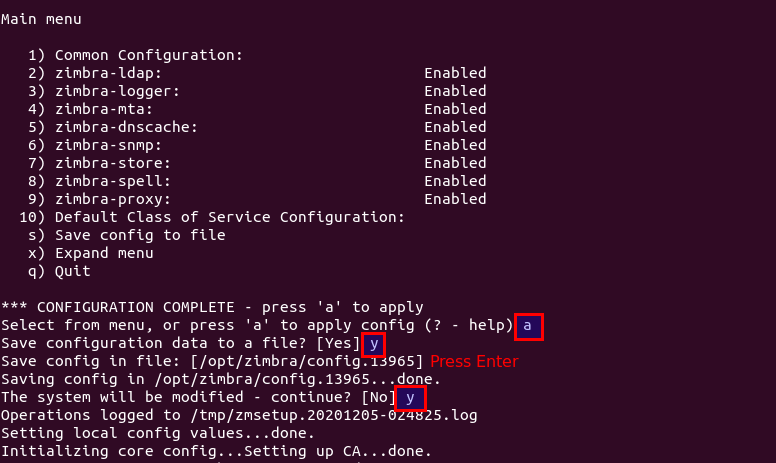Select the zimbra-snmp option

(x=108, y=145)
